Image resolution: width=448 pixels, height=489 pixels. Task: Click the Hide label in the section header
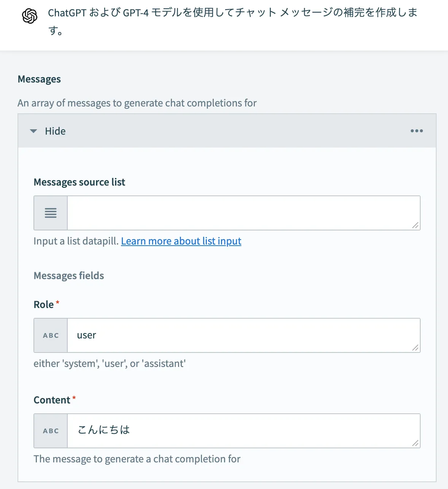pos(55,131)
